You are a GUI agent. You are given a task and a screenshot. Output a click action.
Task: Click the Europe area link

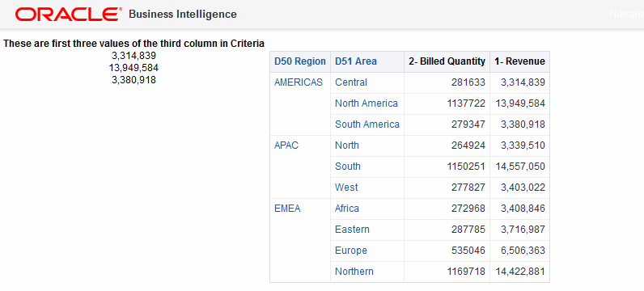[x=351, y=251]
